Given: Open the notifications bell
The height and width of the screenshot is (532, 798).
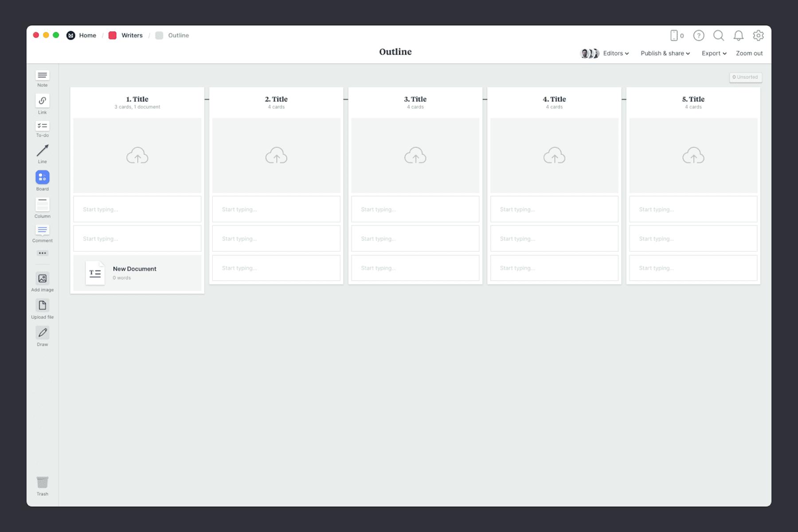Looking at the screenshot, I should coord(739,36).
